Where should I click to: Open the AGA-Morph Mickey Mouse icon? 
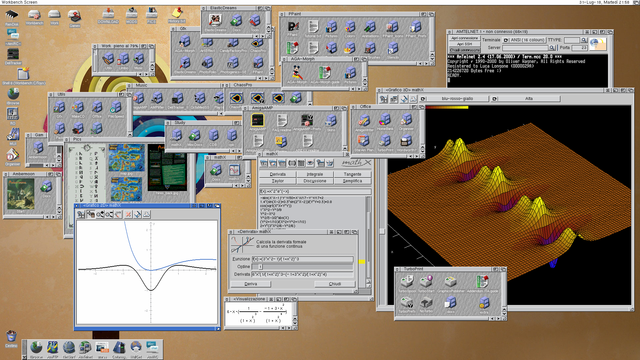(297, 72)
